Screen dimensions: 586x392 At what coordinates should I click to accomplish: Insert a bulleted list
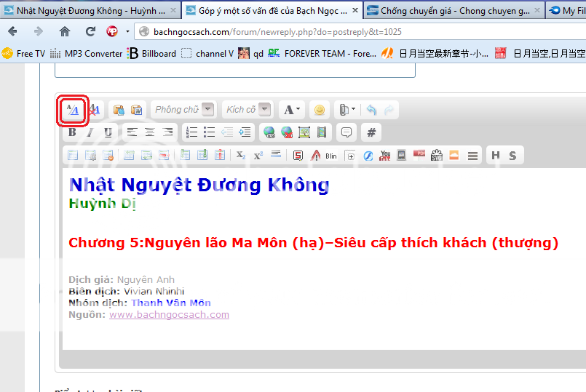coord(210,132)
